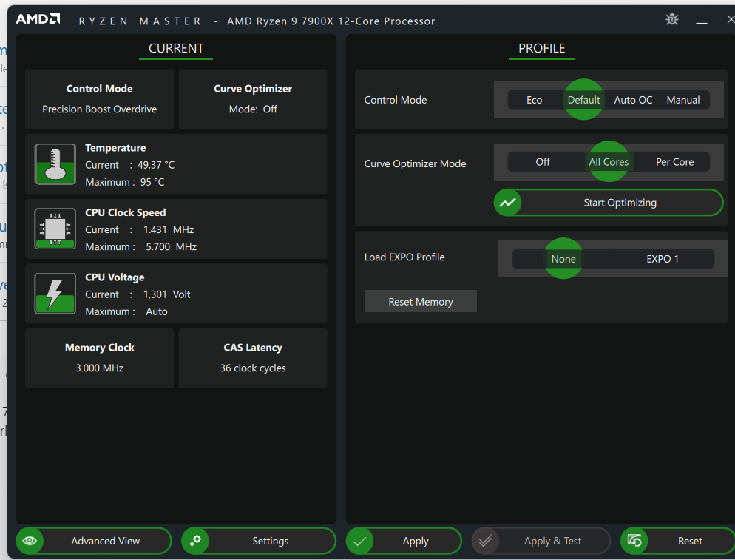Apply the profile changes
The image size is (735, 560).
[404, 541]
